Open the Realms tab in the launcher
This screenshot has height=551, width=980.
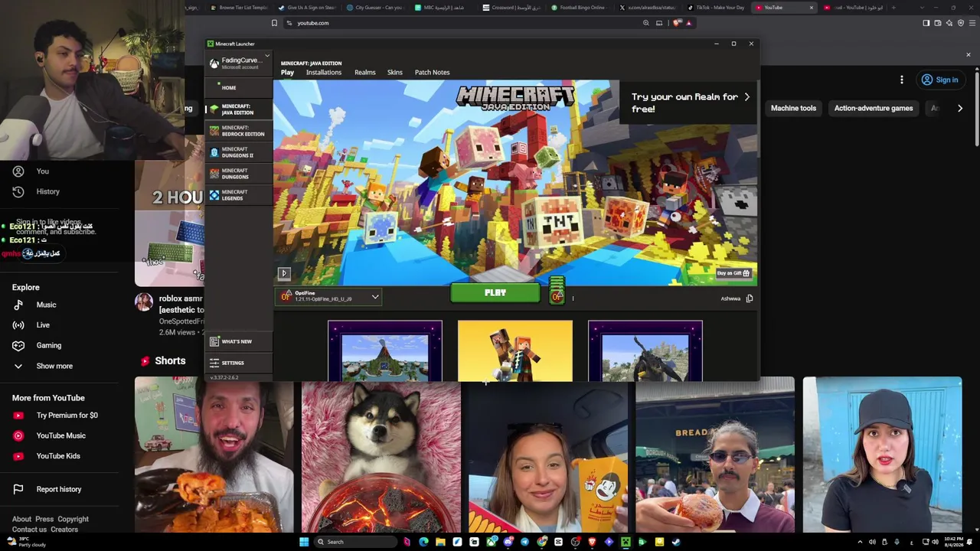365,73
